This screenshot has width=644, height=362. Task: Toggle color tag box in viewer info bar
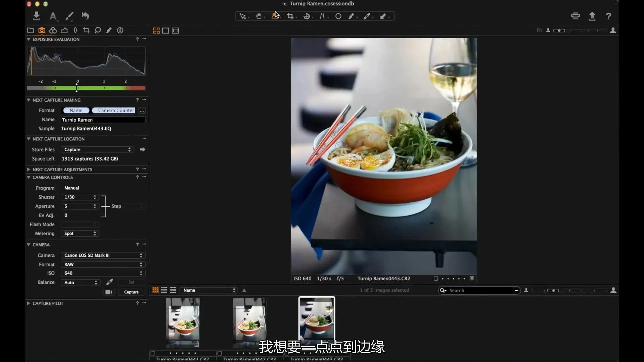436,279
